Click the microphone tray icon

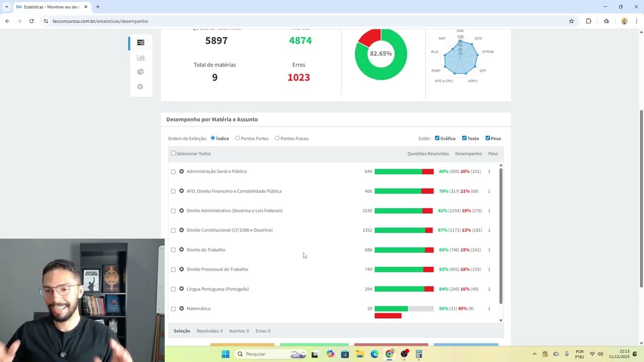567,354
